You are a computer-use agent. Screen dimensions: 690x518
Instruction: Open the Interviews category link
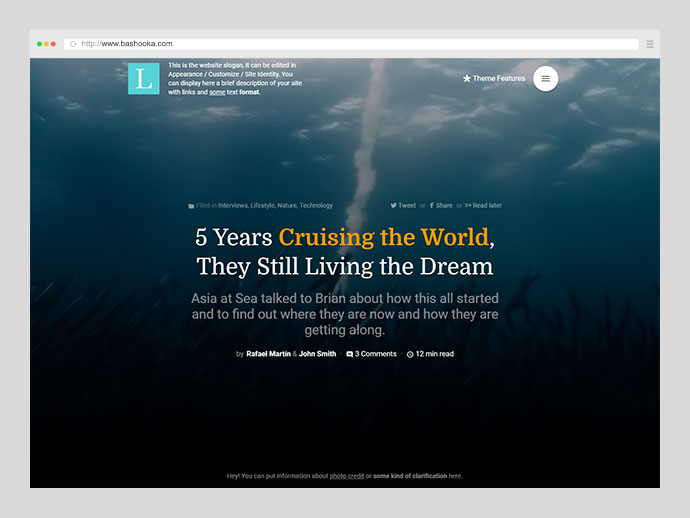click(x=233, y=206)
